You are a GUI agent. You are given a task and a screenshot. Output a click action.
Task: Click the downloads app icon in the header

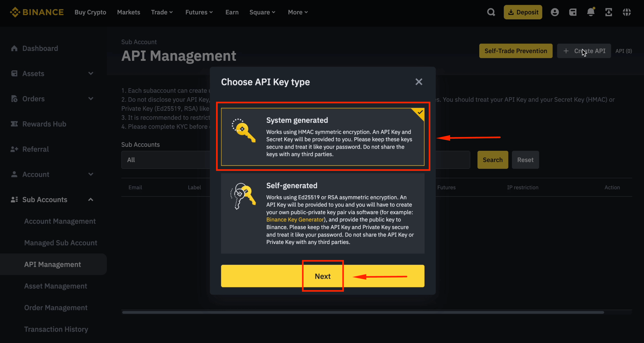pyautogui.click(x=609, y=12)
